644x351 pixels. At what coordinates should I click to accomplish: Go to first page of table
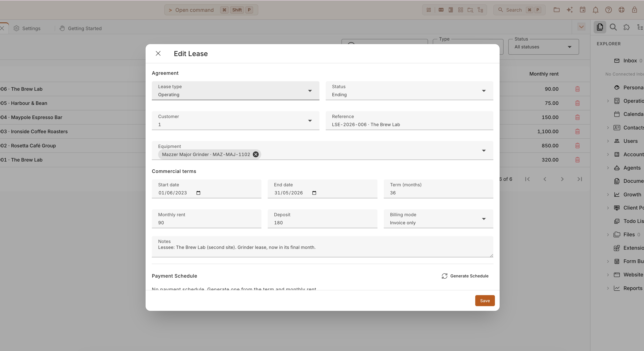pyautogui.click(x=527, y=179)
